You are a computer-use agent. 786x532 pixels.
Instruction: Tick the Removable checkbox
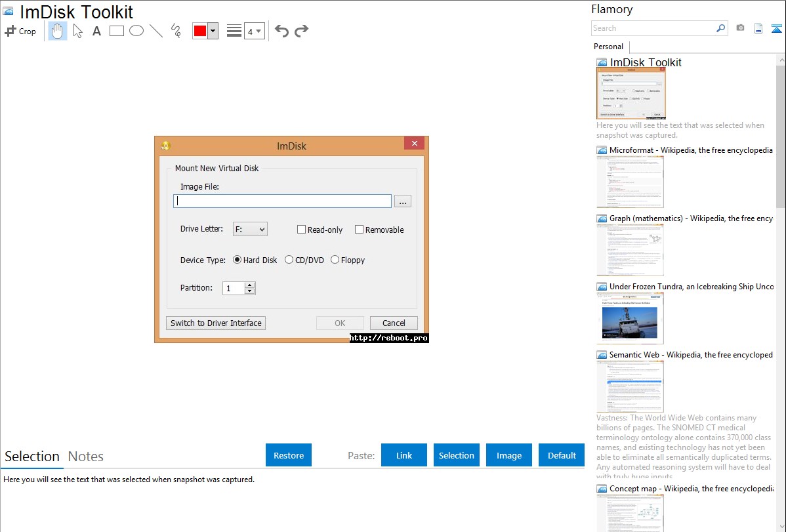pyautogui.click(x=360, y=230)
